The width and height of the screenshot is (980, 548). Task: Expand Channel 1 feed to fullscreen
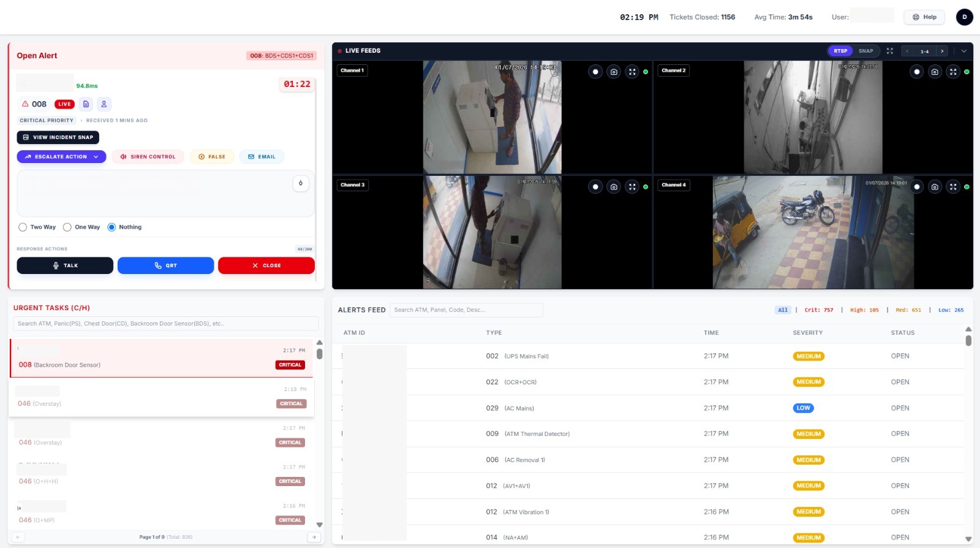[x=632, y=72]
